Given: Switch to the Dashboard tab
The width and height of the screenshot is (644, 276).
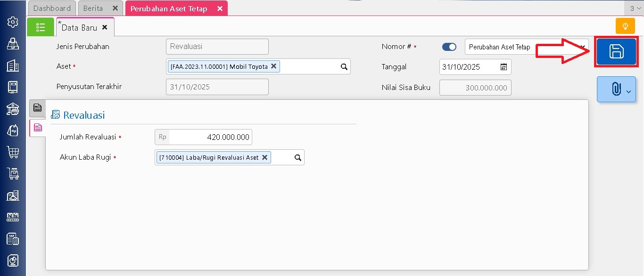Looking at the screenshot, I should [x=52, y=8].
